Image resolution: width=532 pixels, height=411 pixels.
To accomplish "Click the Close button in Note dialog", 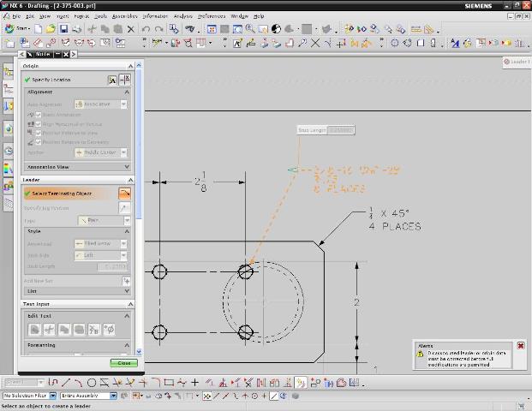I will click(123, 363).
